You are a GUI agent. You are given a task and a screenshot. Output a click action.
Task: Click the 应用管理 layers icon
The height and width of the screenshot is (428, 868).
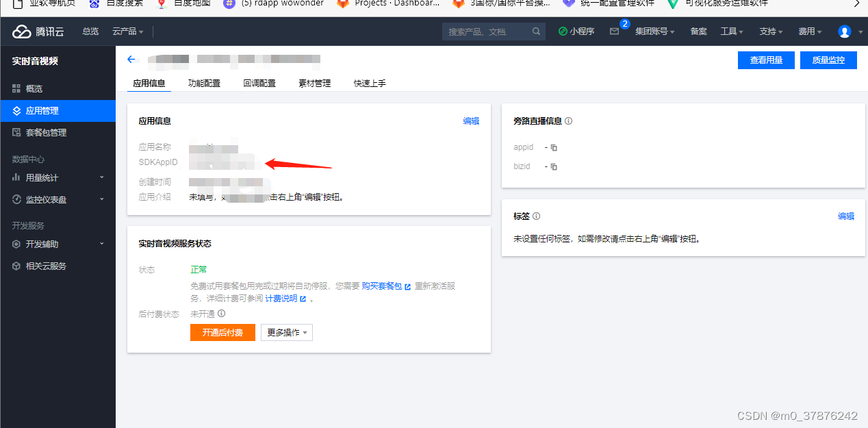click(x=16, y=110)
